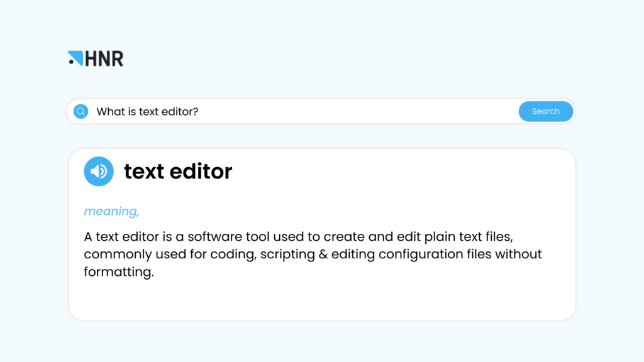Select the meaning label

(111, 211)
